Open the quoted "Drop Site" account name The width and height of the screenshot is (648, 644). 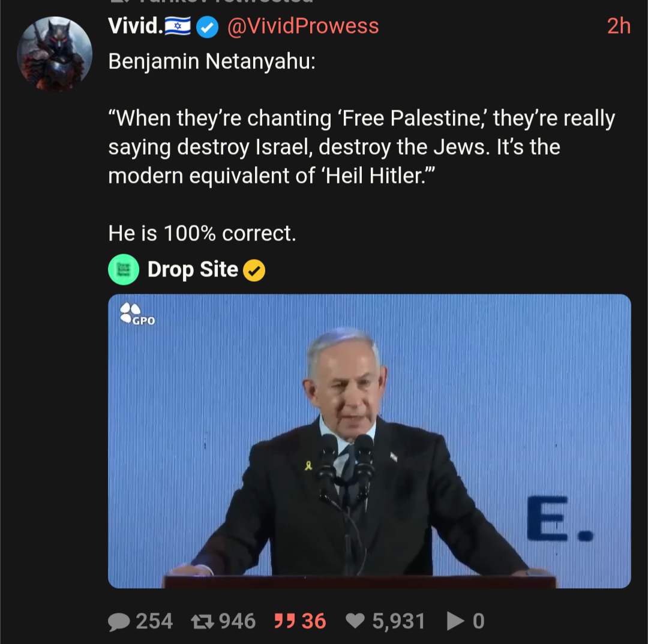pos(193,270)
